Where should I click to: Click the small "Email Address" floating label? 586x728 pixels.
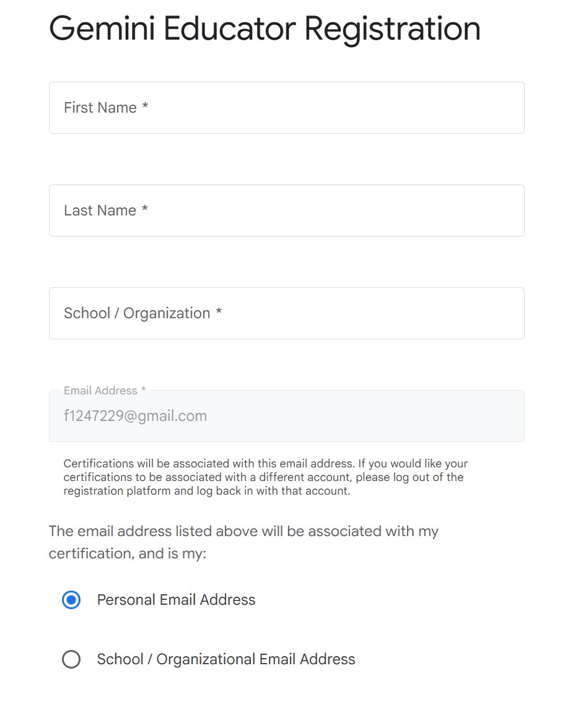[x=100, y=391]
